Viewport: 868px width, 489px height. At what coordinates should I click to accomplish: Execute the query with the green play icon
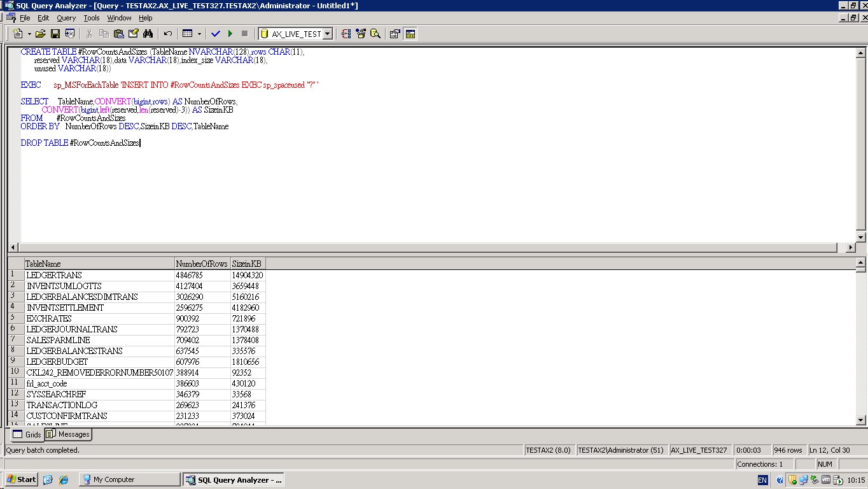[230, 33]
